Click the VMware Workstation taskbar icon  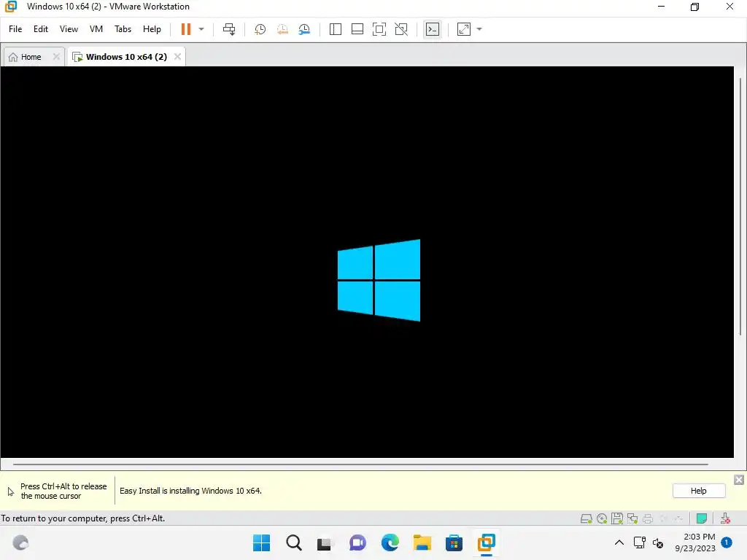(x=486, y=542)
